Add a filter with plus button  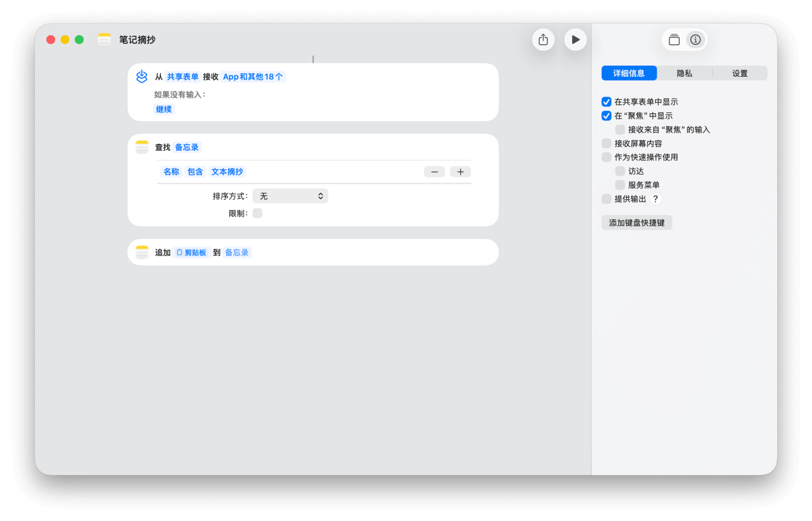460,172
